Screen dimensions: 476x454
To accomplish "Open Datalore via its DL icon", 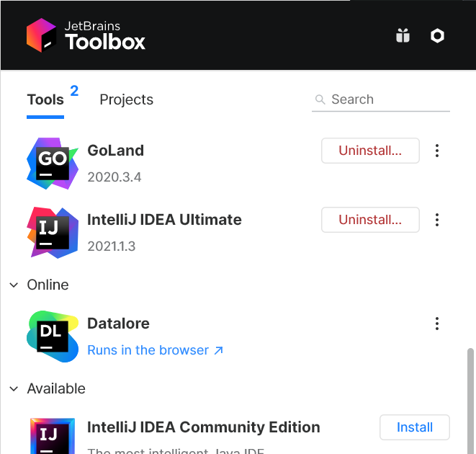I will (52, 336).
